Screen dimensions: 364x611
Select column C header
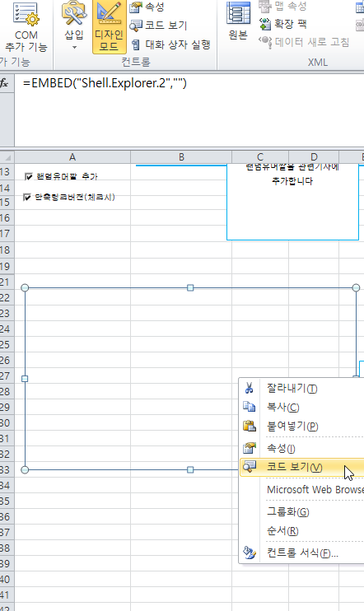click(x=260, y=157)
